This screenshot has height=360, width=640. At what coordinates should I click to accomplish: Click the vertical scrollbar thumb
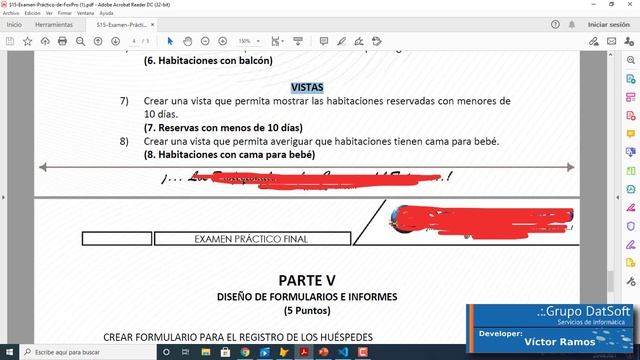tap(611, 281)
